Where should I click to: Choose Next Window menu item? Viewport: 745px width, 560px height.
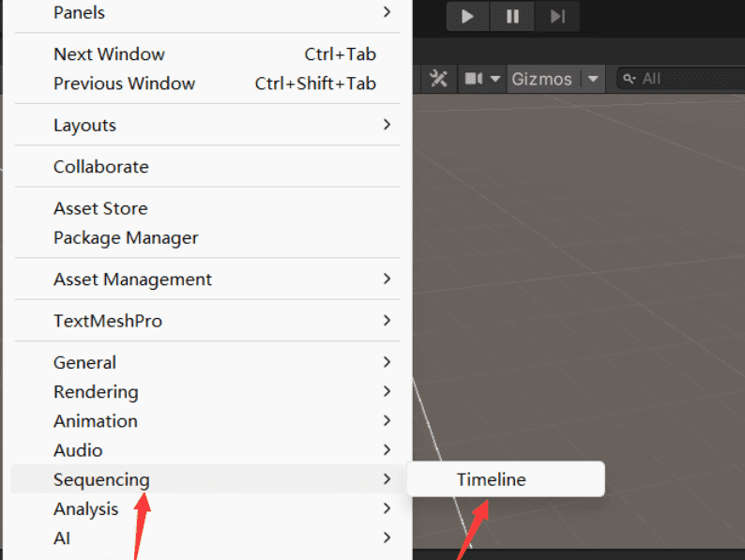(x=109, y=54)
